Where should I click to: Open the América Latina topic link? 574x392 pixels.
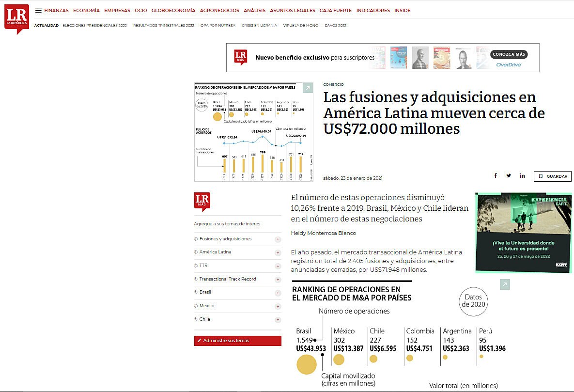click(215, 252)
